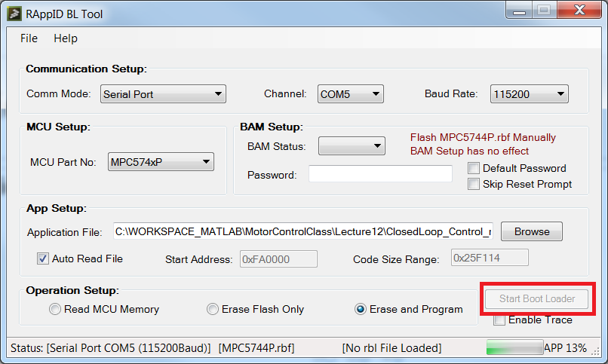Screen dimensions: 608x364
Task: Minimize the RAppID BL Tool window
Action: tap(519, 11)
